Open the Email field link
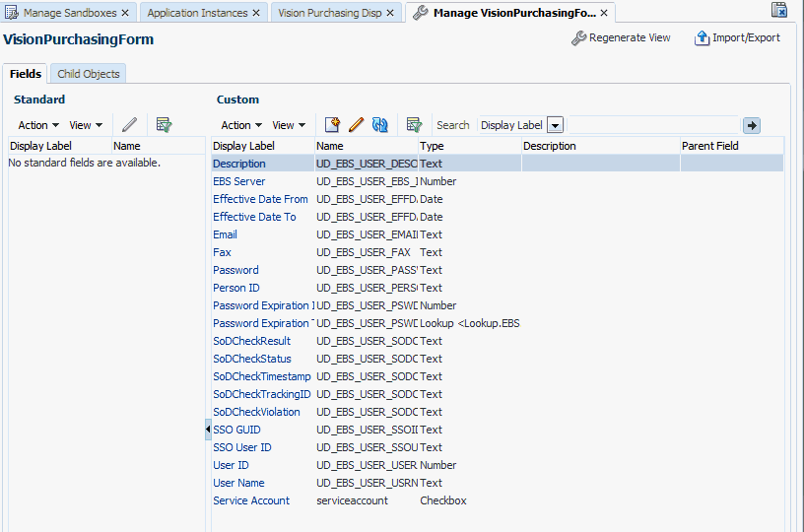Viewport: 804px width, 532px height. pos(225,234)
